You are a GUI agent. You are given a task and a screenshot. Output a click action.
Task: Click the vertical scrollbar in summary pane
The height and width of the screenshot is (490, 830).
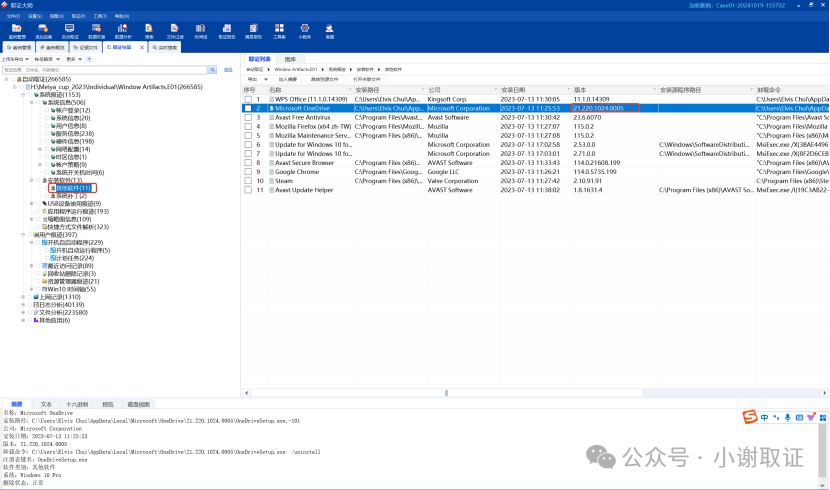[x=823, y=448]
